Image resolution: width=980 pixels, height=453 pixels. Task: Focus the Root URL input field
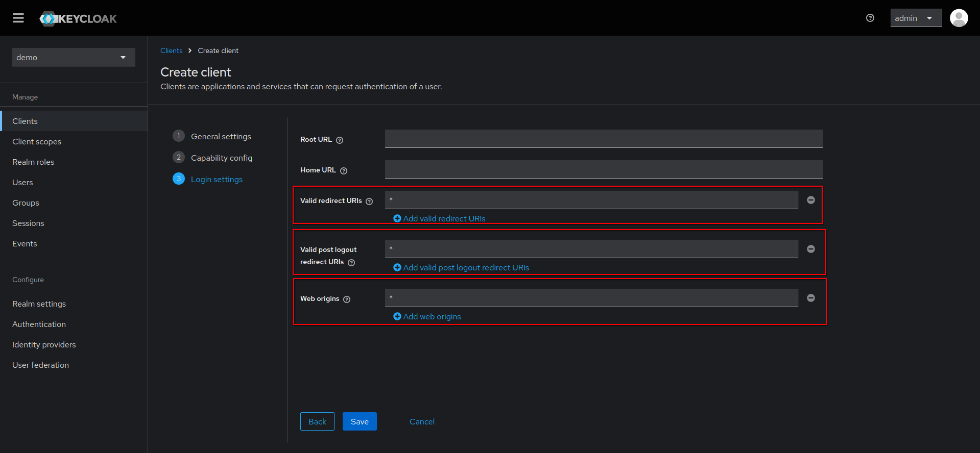tap(604, 139)
